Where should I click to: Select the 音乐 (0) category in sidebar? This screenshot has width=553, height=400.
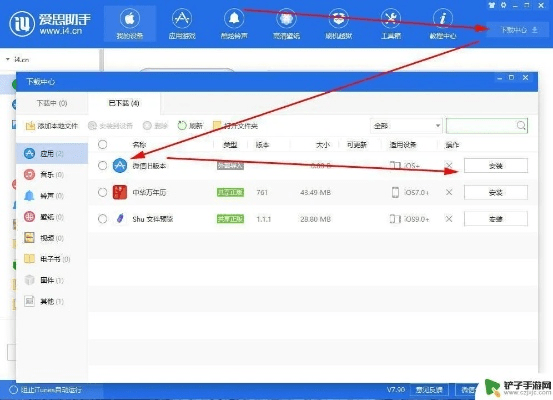[52, 175]
